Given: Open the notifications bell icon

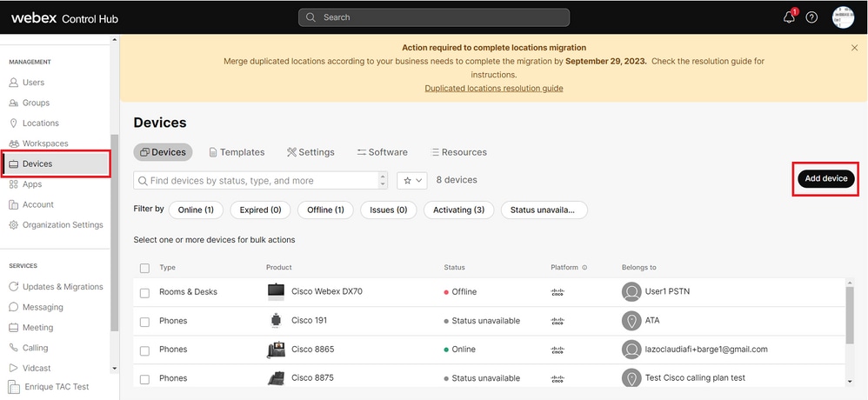Looking at the screenshot, I should point(790,17).
